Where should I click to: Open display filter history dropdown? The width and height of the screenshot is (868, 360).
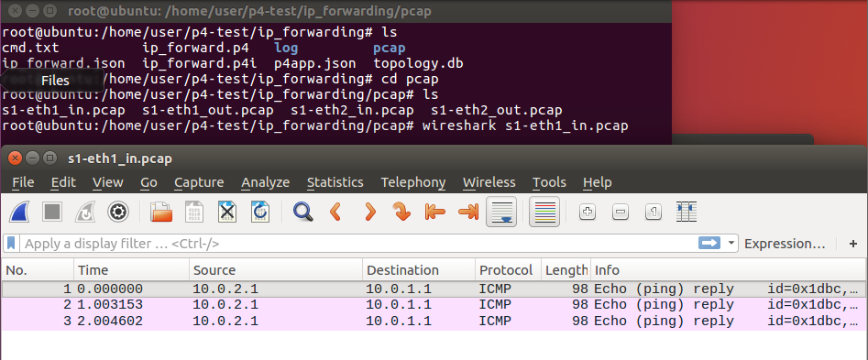click(x=731, y=244)
